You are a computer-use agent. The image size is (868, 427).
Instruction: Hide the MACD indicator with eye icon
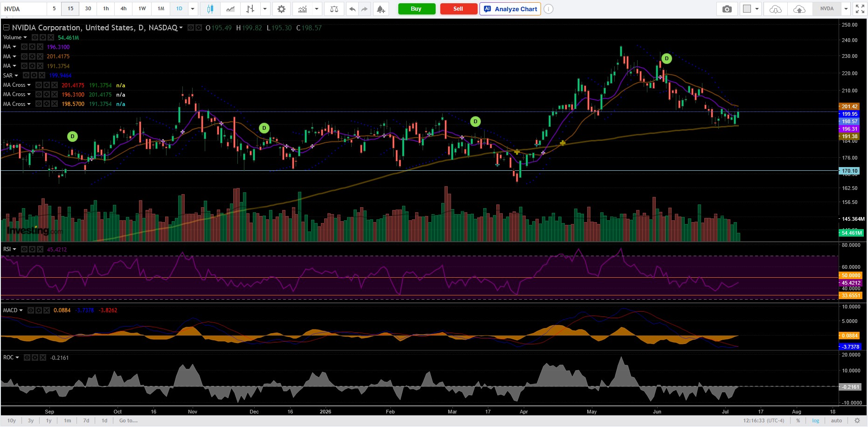click(30, 310)
